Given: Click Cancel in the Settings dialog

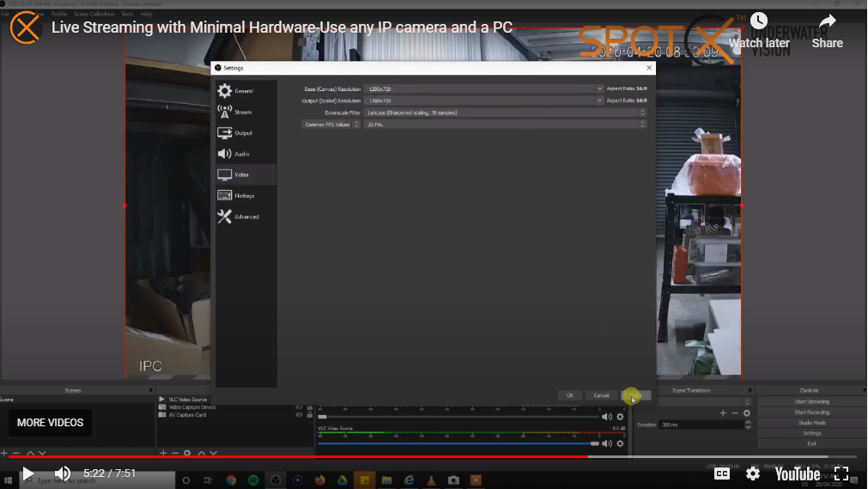Looking at the screenshot, I should (x=601, y=395).
